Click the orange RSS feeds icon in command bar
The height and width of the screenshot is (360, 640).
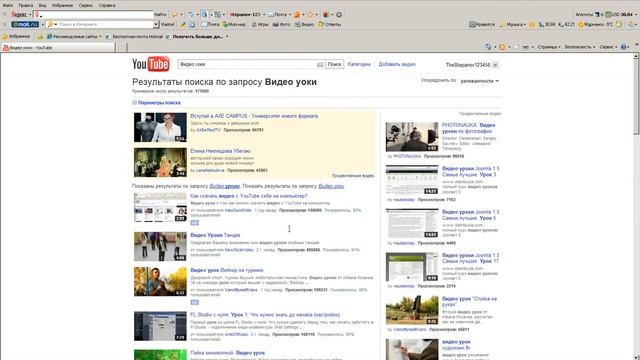click(x=502, y=47)
